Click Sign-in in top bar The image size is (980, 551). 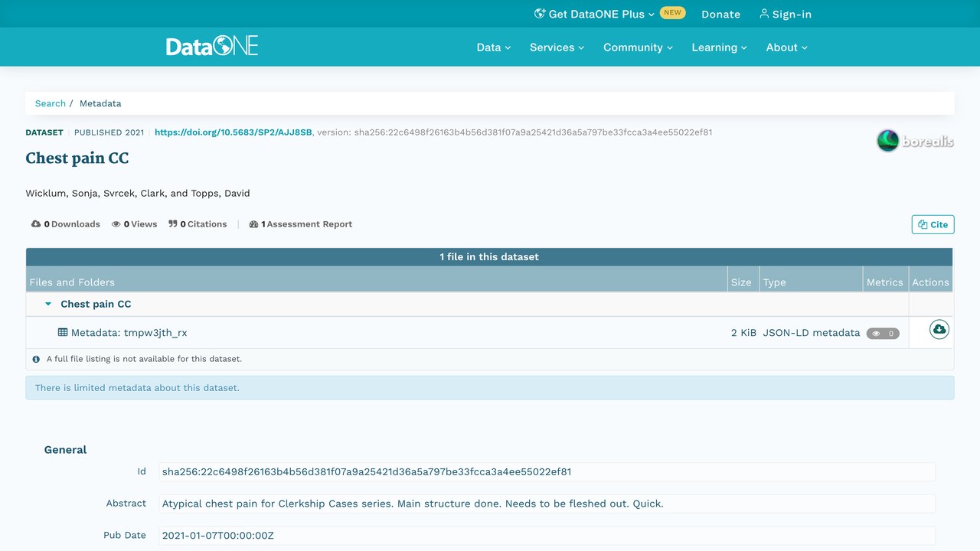pos(786,14)
